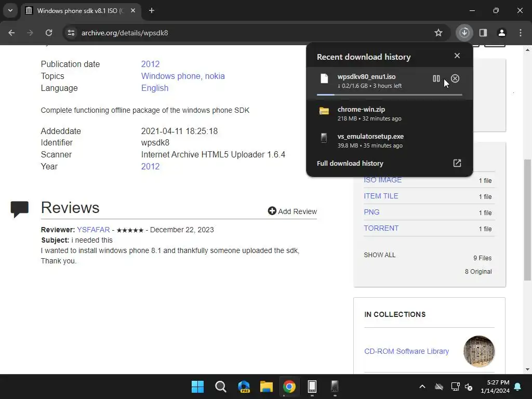This screenshot has width=532, height=399.
Task: Open the Windows notification bell
Action: tap(518, 387)
